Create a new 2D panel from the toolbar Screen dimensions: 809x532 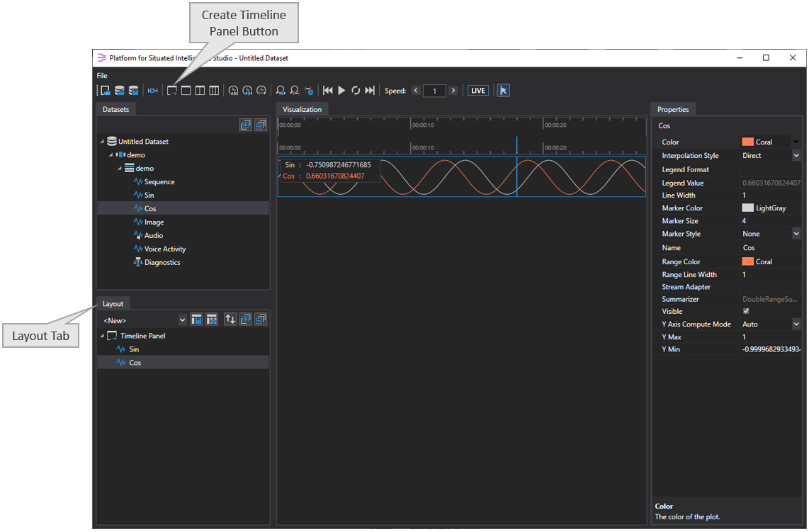tap(186, 91)
